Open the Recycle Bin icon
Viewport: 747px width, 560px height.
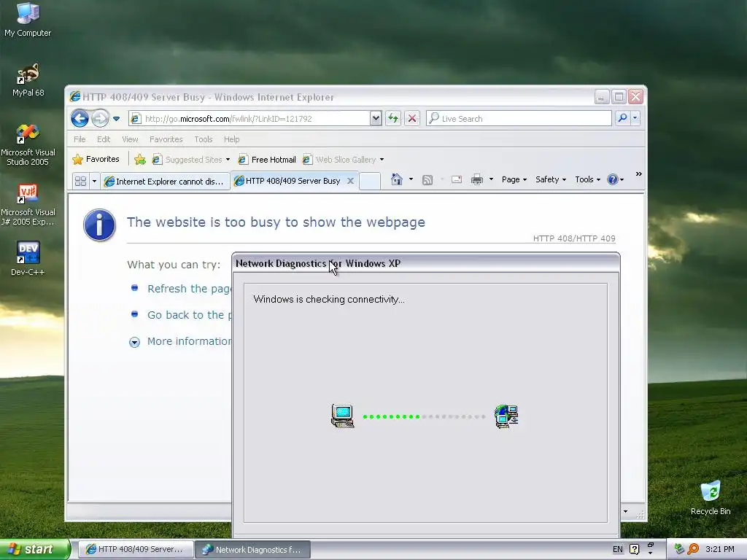[x=711, y=497]
